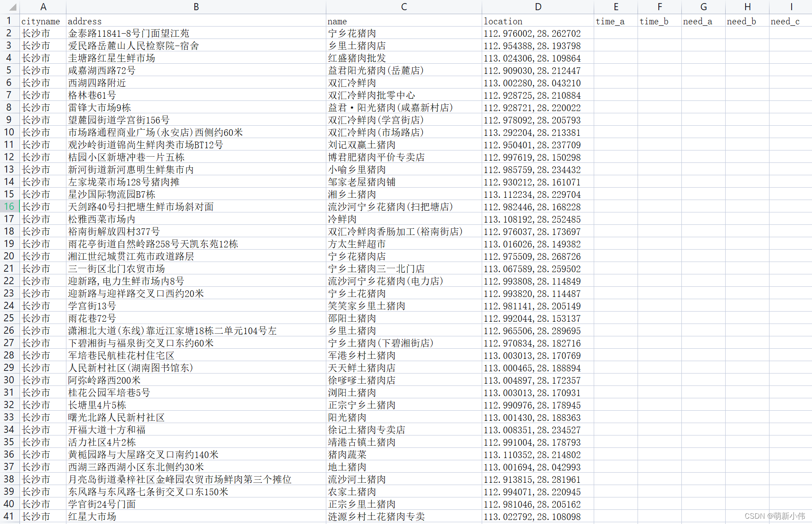Select name cell 邵阳土猪肉

[404, 318]
